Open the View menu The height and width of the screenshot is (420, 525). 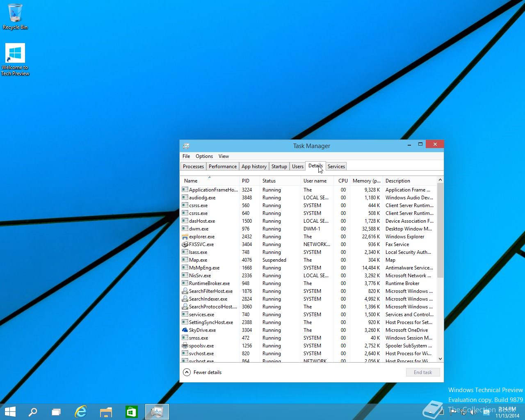click(224, 156)
